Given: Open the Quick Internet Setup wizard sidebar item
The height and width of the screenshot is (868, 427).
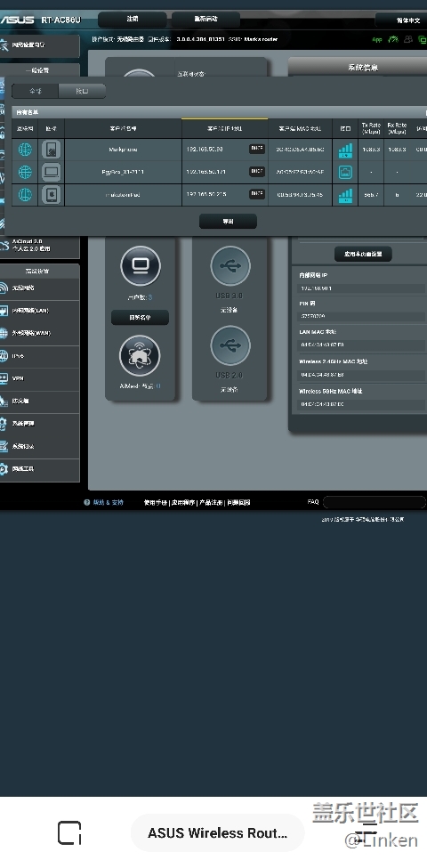Looking at the screenshot, I should pos(39,45).
